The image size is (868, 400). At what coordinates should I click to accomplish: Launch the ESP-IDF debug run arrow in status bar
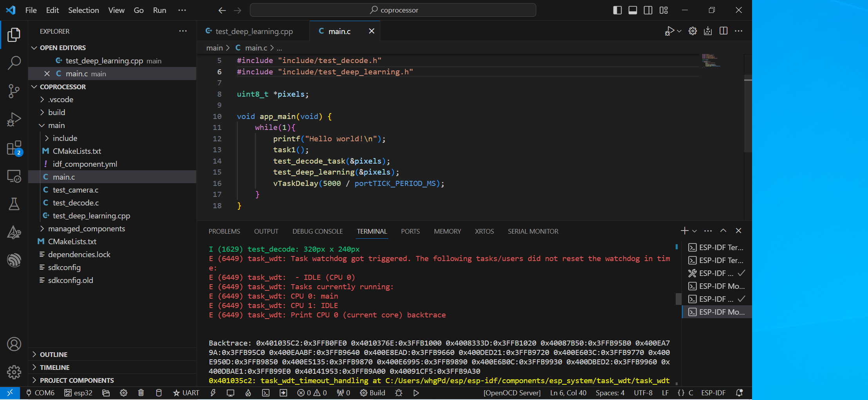coord(416,393)
